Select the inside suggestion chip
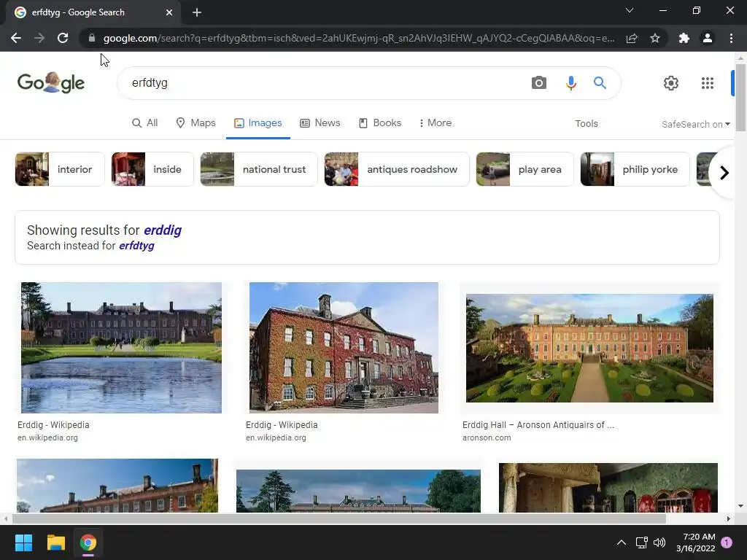 pos(152,169)
